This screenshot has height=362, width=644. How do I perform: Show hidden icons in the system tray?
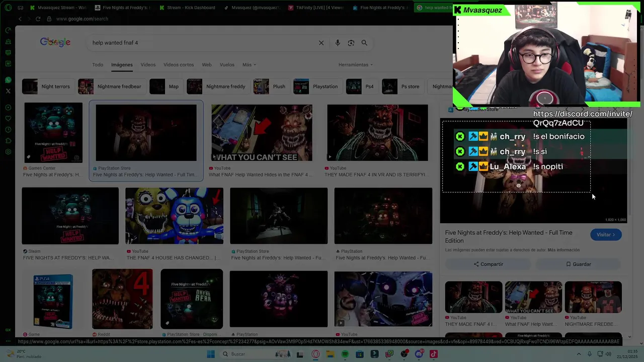coord(579,354)
